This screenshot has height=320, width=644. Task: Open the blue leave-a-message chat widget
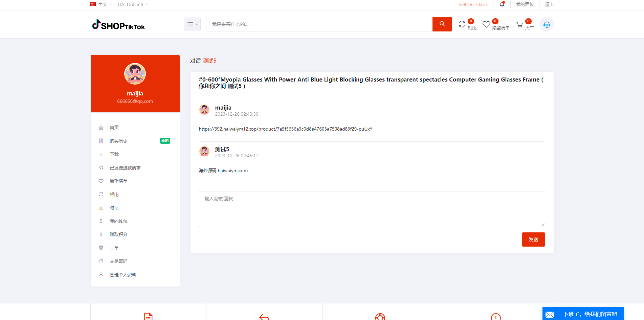click(583, 314)
